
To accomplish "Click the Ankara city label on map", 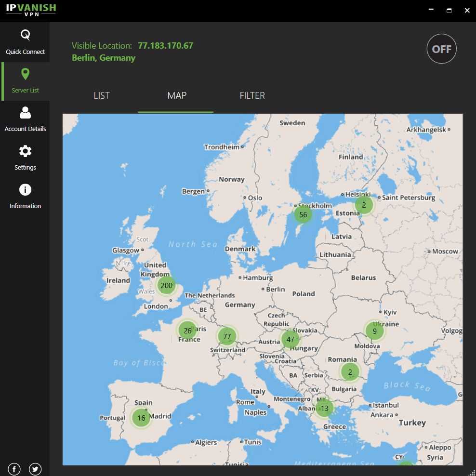I will [x=382, y=415].
